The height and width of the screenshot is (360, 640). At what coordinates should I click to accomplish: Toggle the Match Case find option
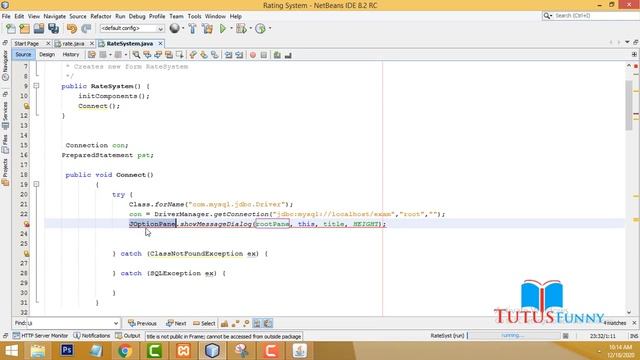(x=224, y=323)
